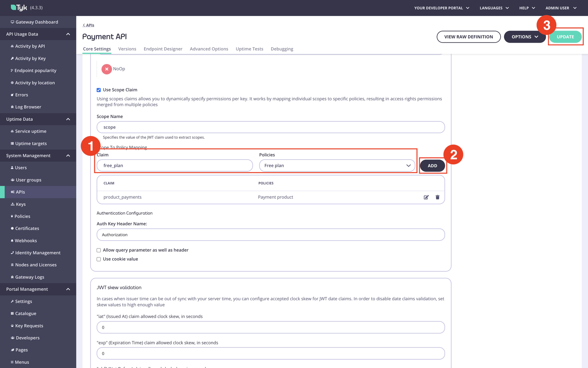This screenshot has height=368, width=588.
Task: Open the Certificates page
Action: click(x=27, y=228)
